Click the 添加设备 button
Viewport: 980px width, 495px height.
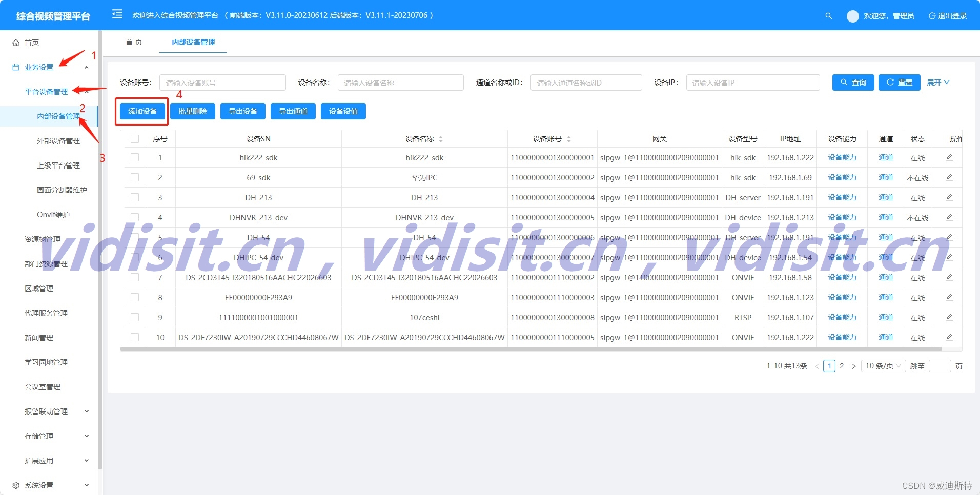(x=141, y=111)
